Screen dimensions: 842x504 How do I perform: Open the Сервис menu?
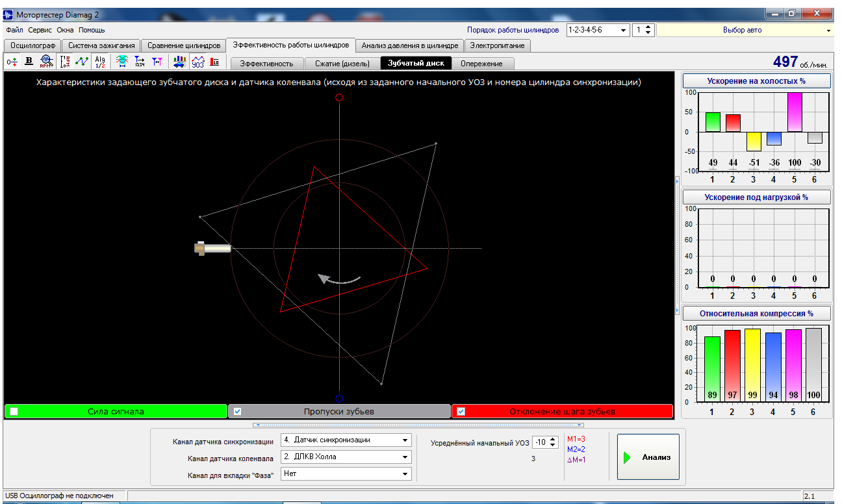(x=40, y=30)
